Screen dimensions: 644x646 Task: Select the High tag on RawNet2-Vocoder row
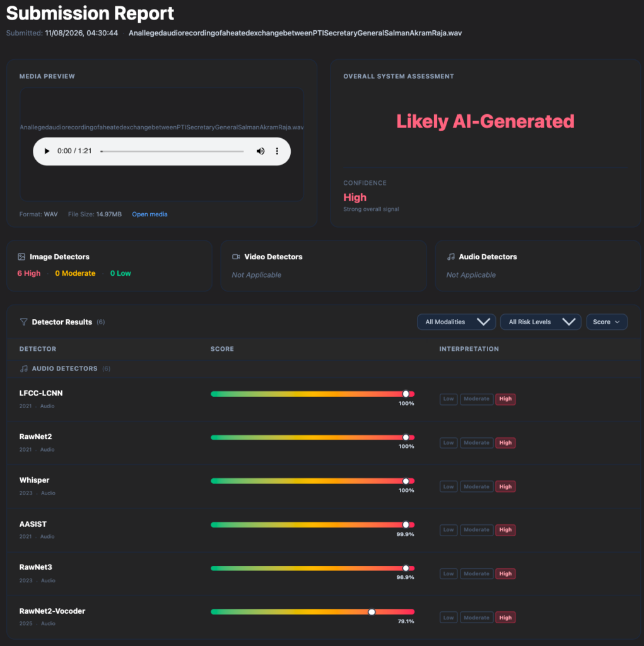point(505,618)
